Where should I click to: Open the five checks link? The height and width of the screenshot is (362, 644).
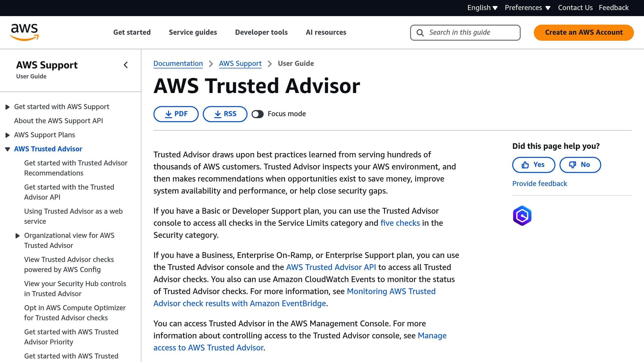(400, 223)
